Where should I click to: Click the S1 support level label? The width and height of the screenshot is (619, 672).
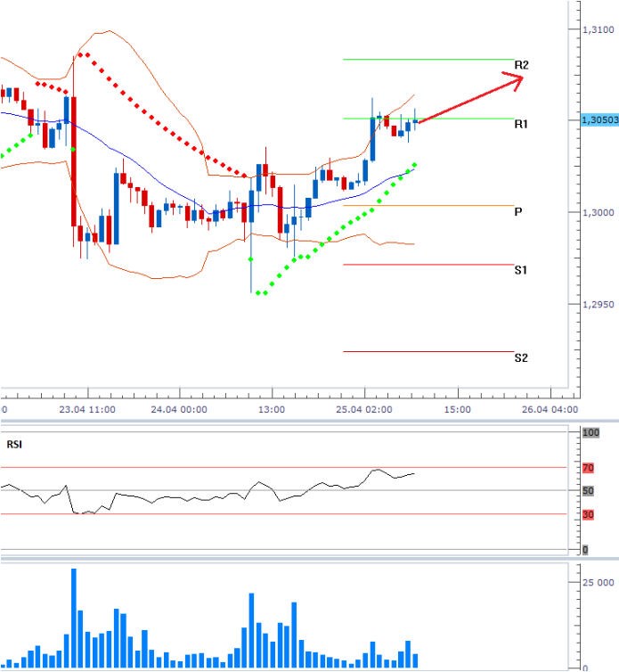520,270
